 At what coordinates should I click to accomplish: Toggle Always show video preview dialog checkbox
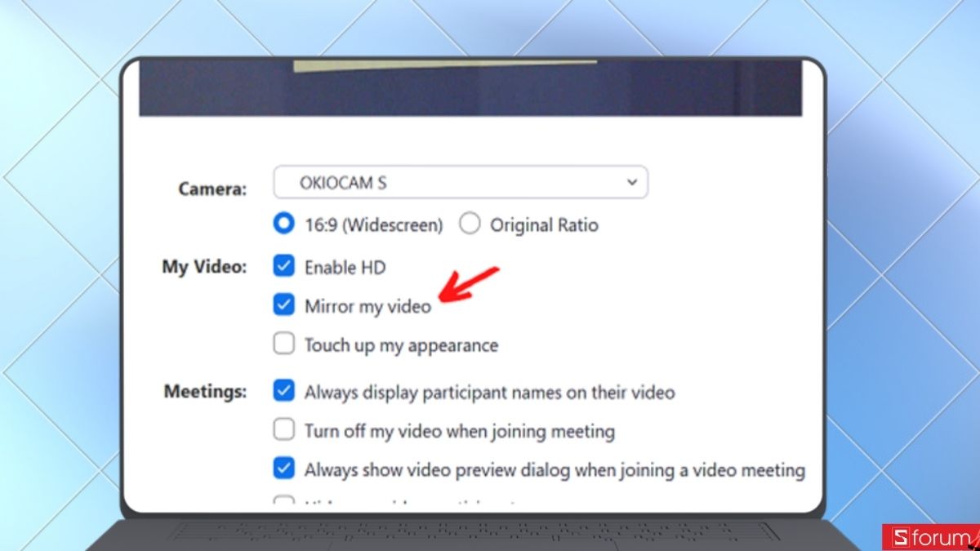[x=283, y=469]
